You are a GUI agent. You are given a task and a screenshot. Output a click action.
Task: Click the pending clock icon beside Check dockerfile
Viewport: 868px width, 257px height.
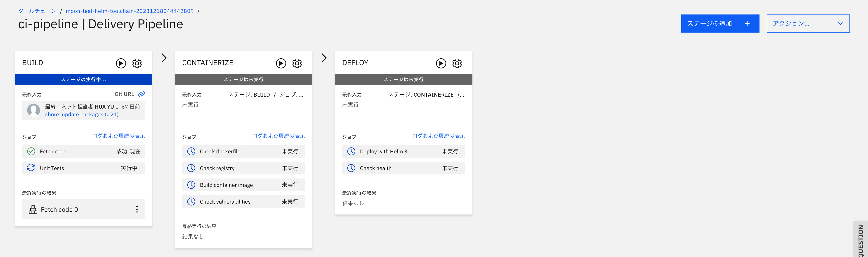pos(191,151)
